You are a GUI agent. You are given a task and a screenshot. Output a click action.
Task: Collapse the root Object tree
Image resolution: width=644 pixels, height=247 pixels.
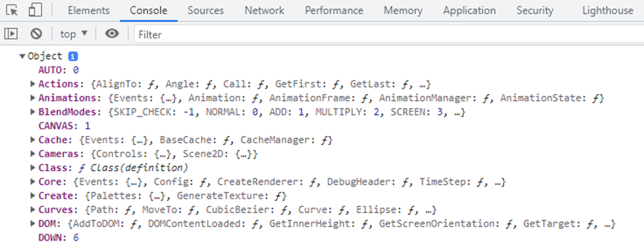point(22,56)
